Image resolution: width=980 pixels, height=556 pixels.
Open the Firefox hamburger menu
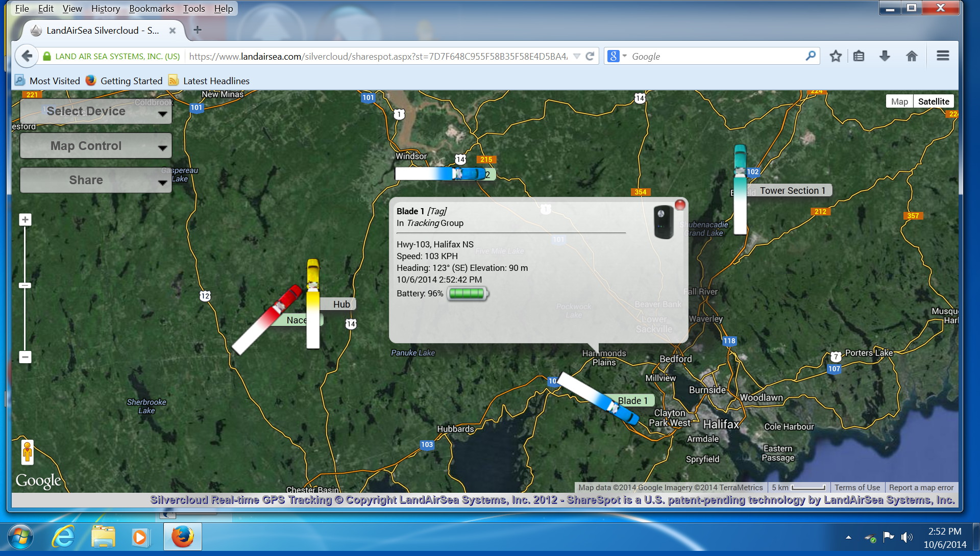[x=943, y=56]
